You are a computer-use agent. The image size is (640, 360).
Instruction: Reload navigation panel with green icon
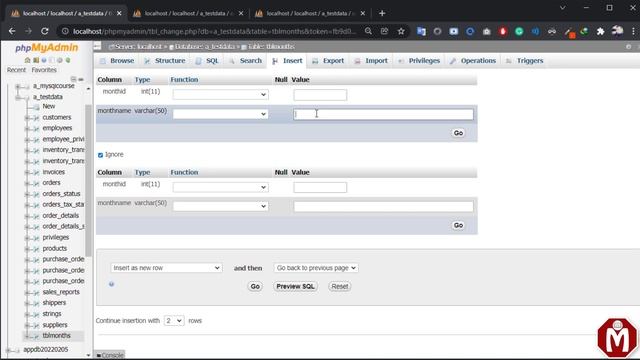tap(68, 60)
